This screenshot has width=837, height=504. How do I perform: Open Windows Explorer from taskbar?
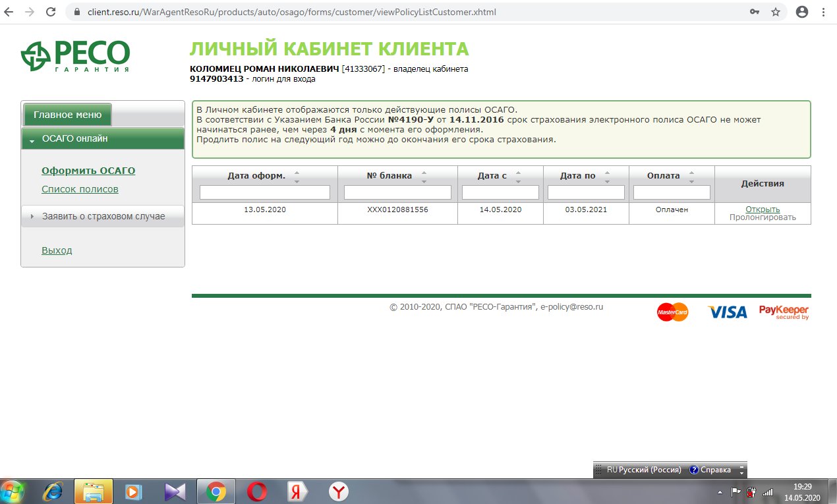click(x=94, y=491)
